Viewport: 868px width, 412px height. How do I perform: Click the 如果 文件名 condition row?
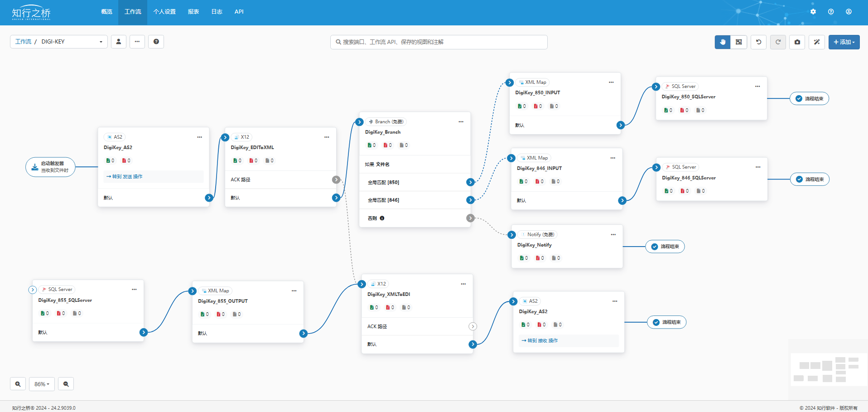click(415, 165)
